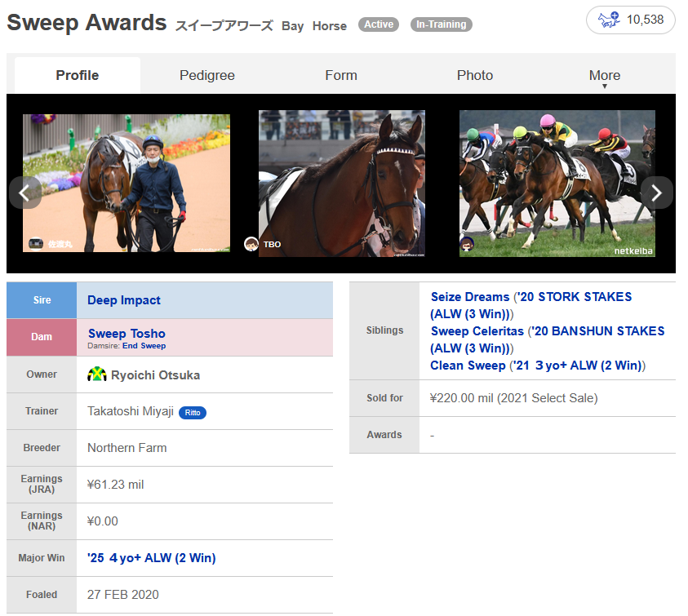The image size is (688, 616).
Task: Click the Siblings row label
Action: click(x=384, y=330)
